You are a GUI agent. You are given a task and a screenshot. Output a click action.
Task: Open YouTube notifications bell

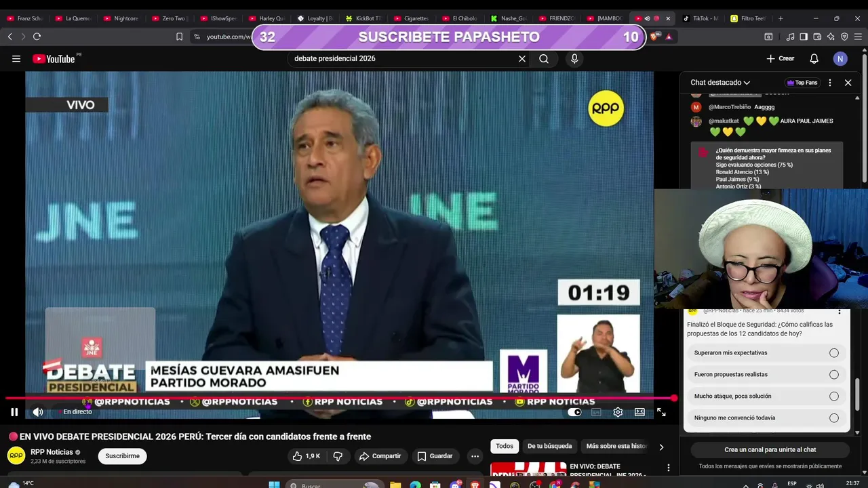[814, 59]
